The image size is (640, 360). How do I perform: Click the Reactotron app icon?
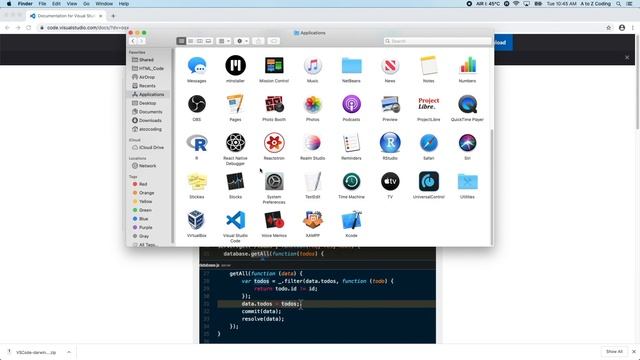point(274,143)
